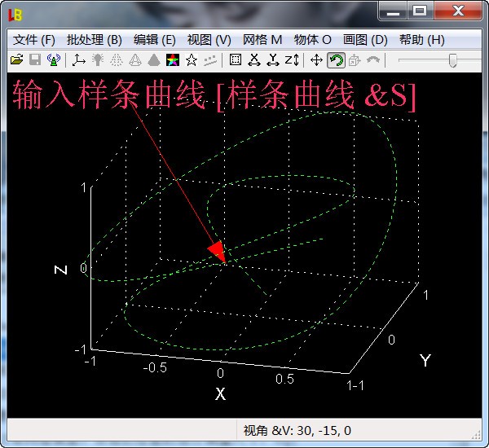Viewport: 489px width, 448px height.
Task: Open the 帮助 (H) menu
Action: pos(421,39)
